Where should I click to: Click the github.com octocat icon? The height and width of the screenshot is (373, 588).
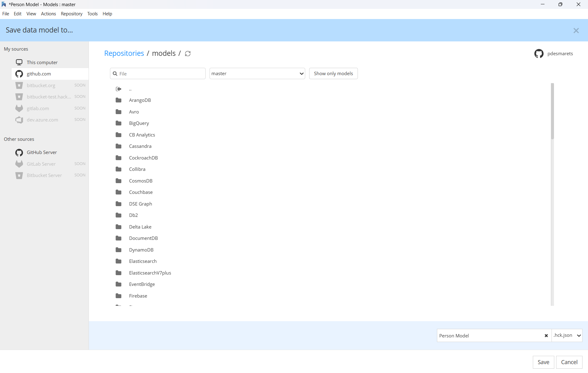click(19, 74)
